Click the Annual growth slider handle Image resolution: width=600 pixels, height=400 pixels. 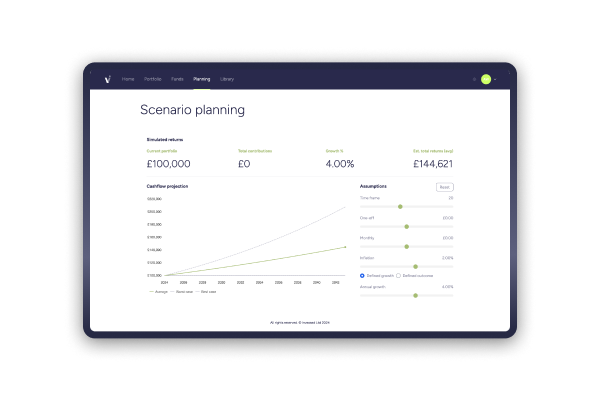[415, 295]
